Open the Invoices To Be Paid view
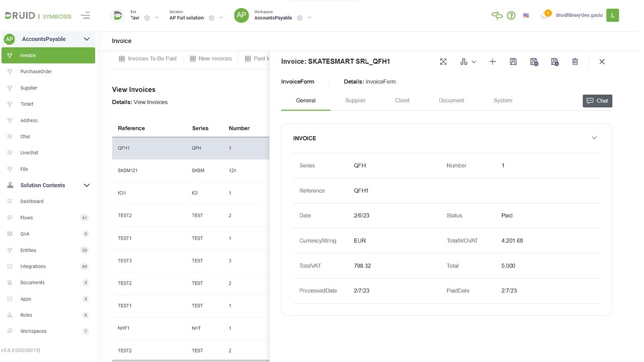This screenshot has width=644, height=362. pyautogui.click(x=148, y=59)
